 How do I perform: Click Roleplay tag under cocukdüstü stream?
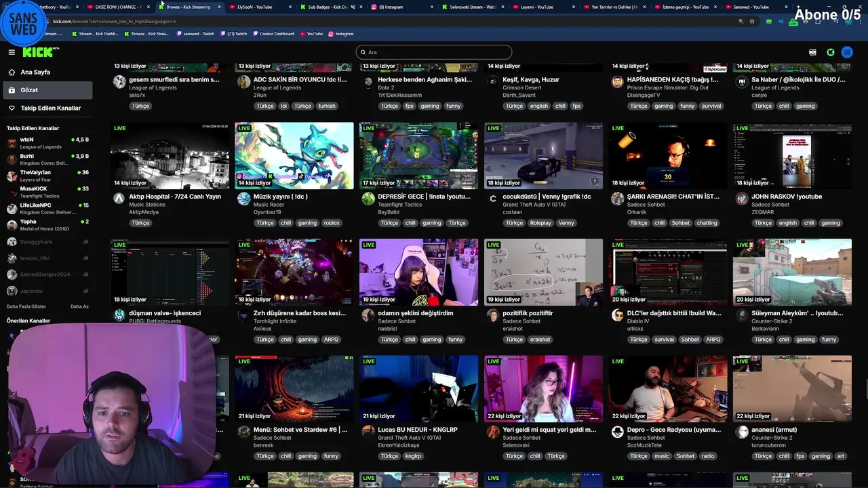pyautogui.click(x=540, y=223)
